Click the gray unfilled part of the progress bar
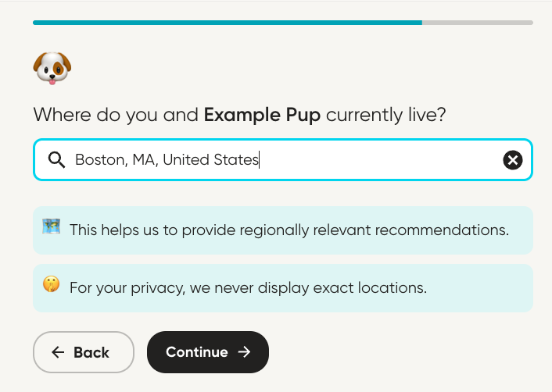 pyautogui.click(x=477, y=23)
